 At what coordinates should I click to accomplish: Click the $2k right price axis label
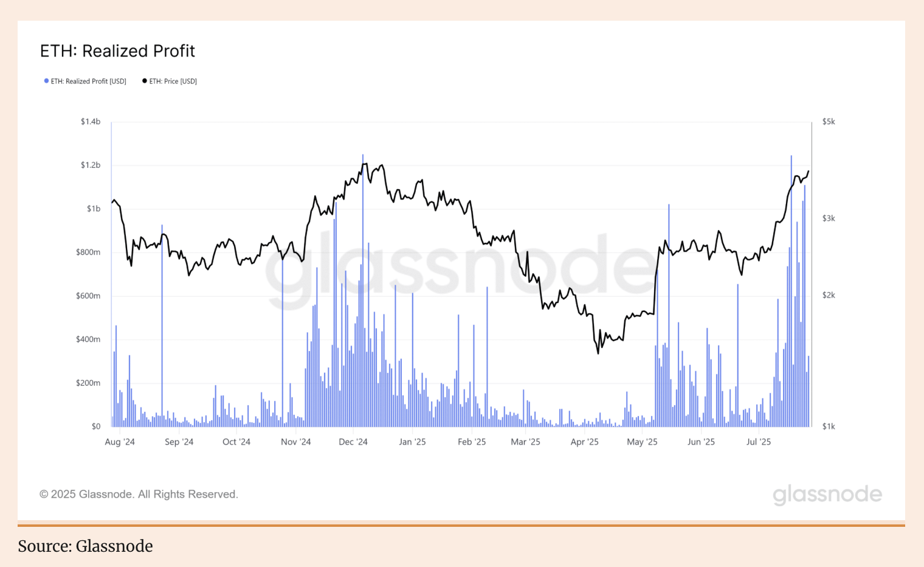tap(829, 296)
